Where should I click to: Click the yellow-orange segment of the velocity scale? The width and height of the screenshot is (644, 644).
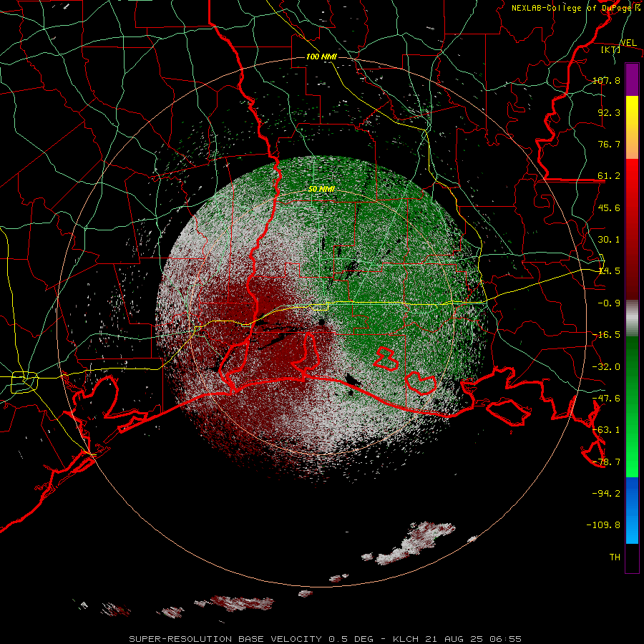(x=632, y=127)
